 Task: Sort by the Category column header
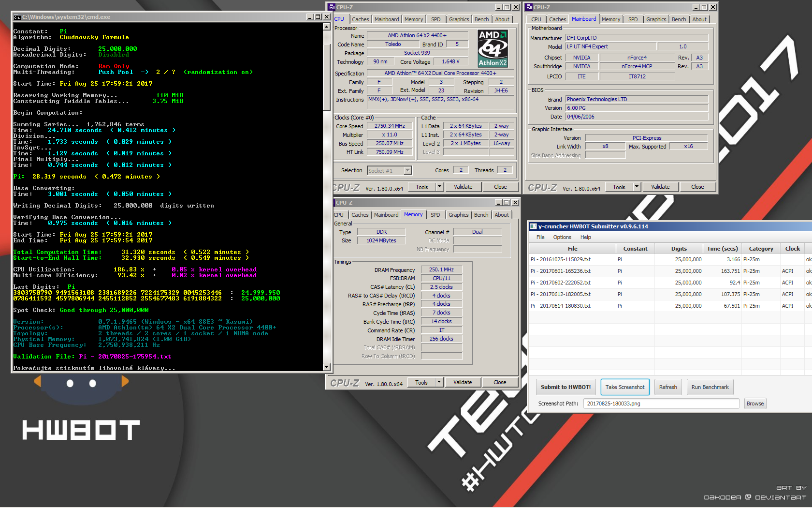click(x=761, y=249)
